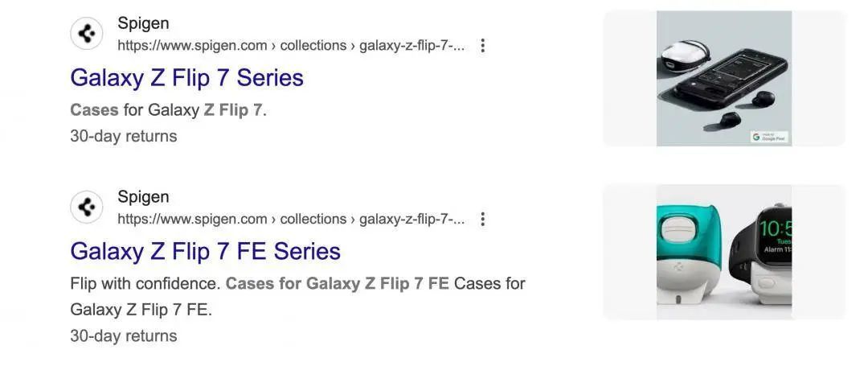The width and height of the screenshot is (868, 366).
Task: Open the "Galaxy Z Flip 7 Series" title link
Action: (x=186, y=78)
